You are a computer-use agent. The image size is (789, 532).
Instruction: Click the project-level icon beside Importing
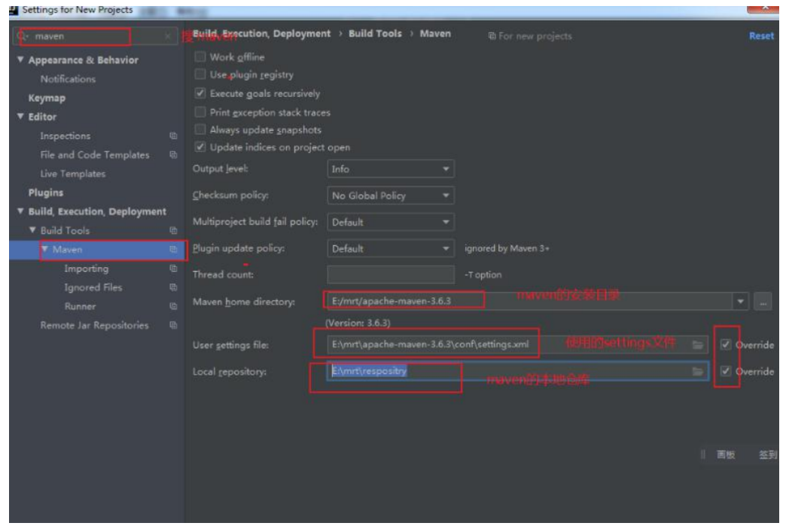pos(173,269)
